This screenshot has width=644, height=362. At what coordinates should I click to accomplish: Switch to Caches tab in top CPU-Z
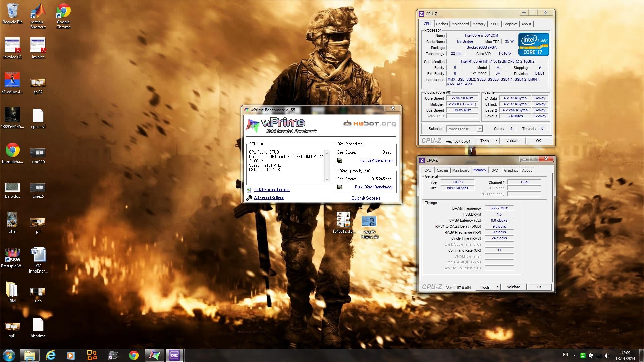point(442,24)
